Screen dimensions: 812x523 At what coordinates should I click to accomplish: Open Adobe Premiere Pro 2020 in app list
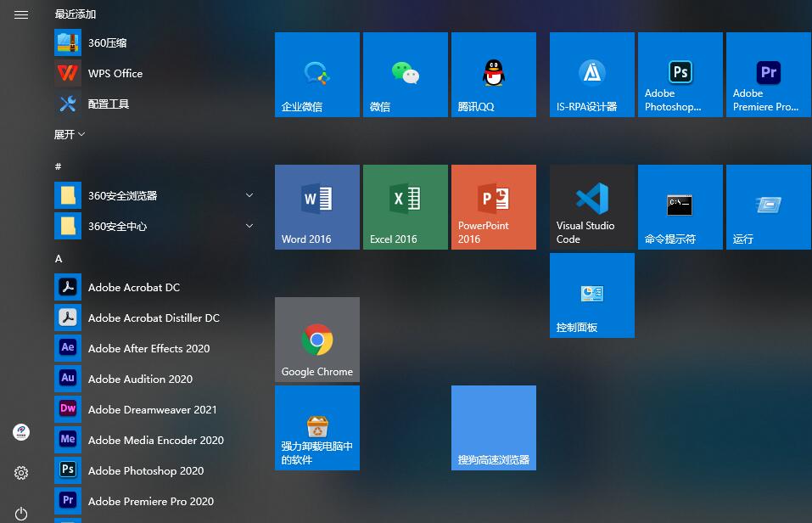click(155, 501)
